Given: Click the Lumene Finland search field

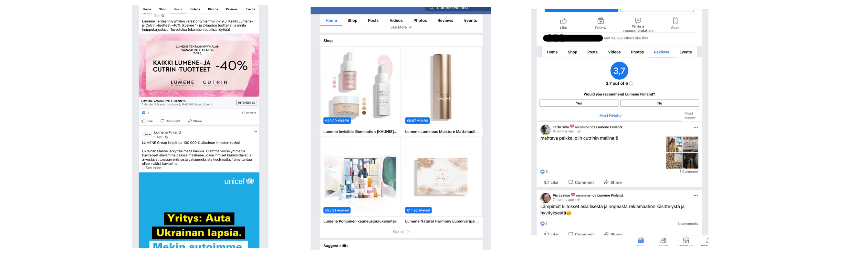Looking at the screenshot, I should 458,8.
